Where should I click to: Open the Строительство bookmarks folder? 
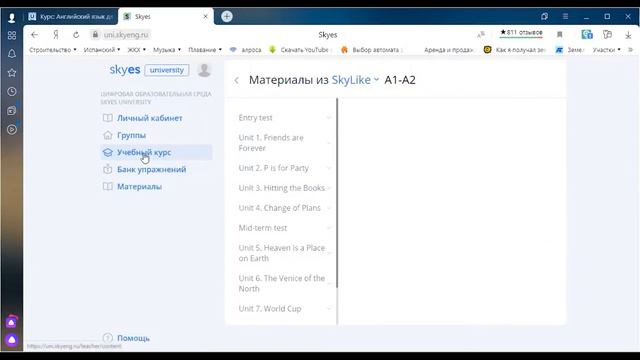click(53, 50)
